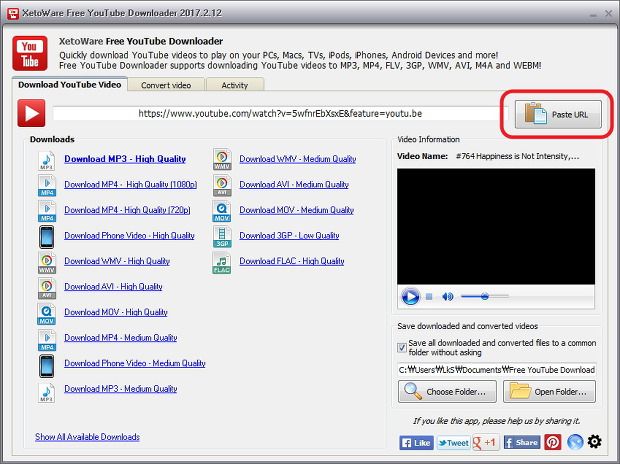The image size is (620, 464).
Task: Mute audio with the speaker icon
Action: (448, 296)
